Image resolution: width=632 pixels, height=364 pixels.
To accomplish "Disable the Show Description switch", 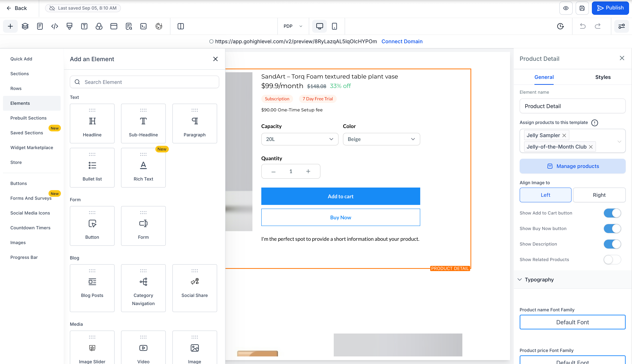I will pos(612,244).
